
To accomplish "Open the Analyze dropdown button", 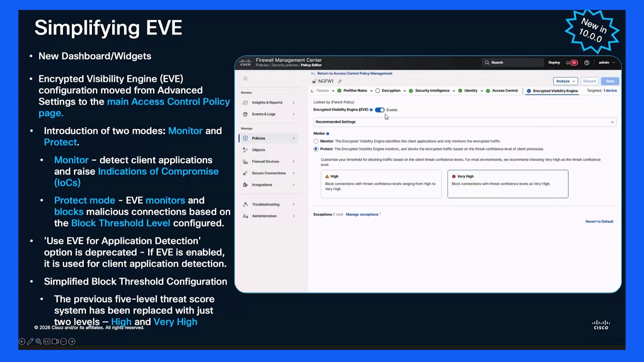I will pyautogui.click(x=566, y=81).
